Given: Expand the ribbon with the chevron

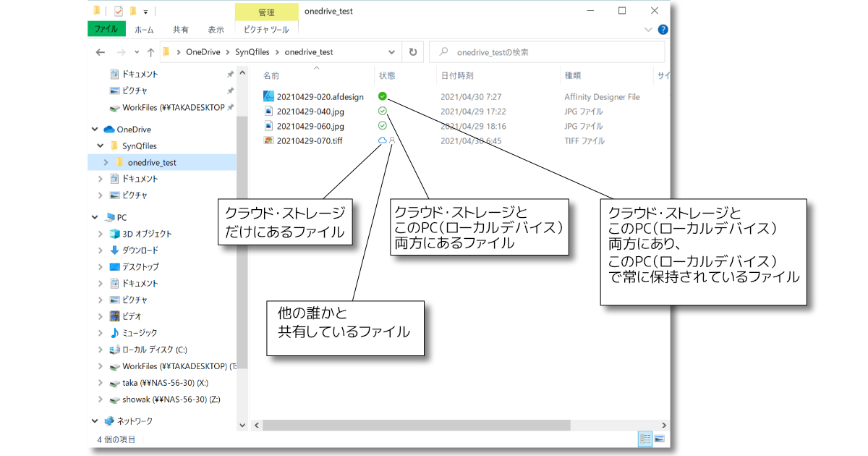Looking at the screenshot, I should [x=648, y=30].
